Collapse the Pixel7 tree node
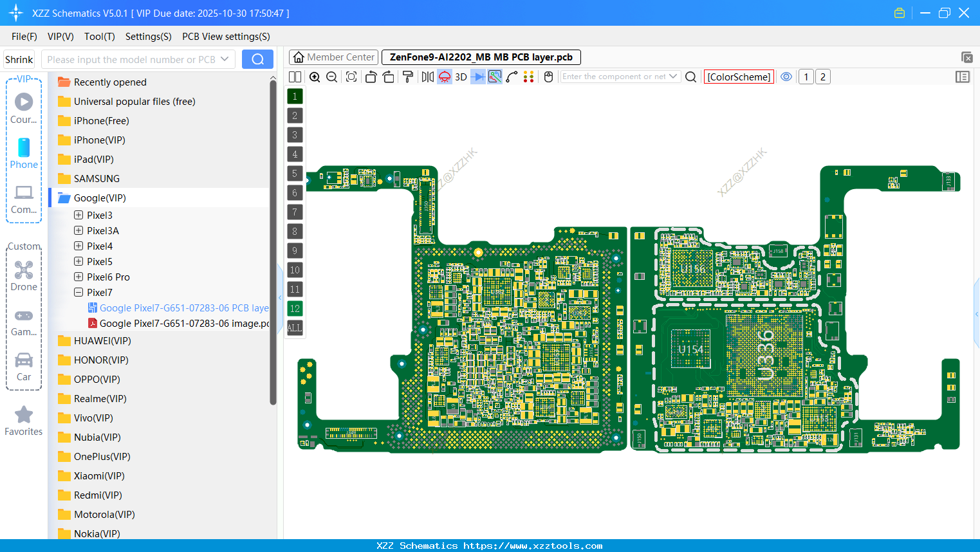Image resolution: width=980 pixels, height=552 pixels. (79, 292)
